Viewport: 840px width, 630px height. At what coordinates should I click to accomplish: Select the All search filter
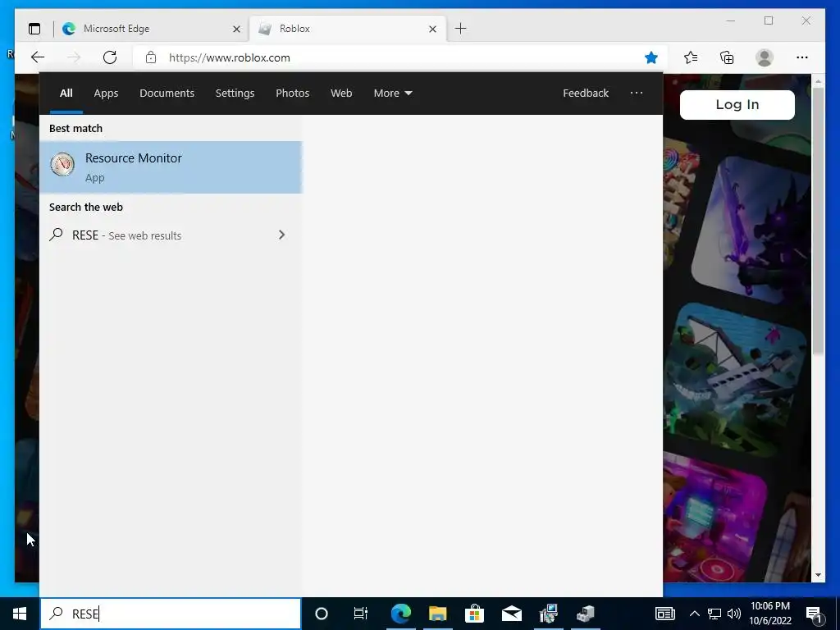coord(66,94)
